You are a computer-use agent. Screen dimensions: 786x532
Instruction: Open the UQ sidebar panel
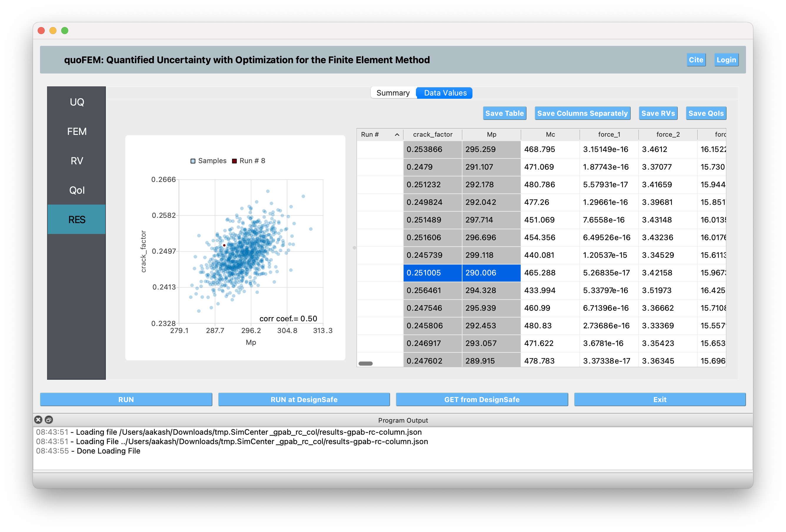(76, 102)
